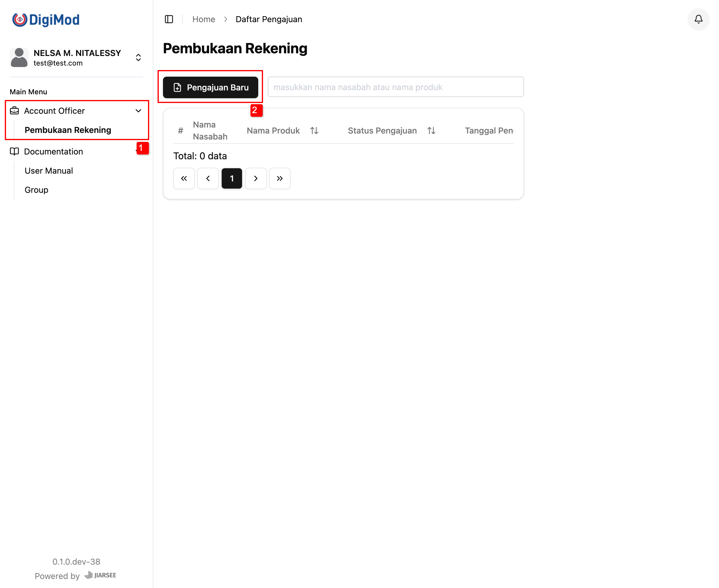Select page 1 in pagination
The image size is (719, 588).
click(x=232, y=178)
